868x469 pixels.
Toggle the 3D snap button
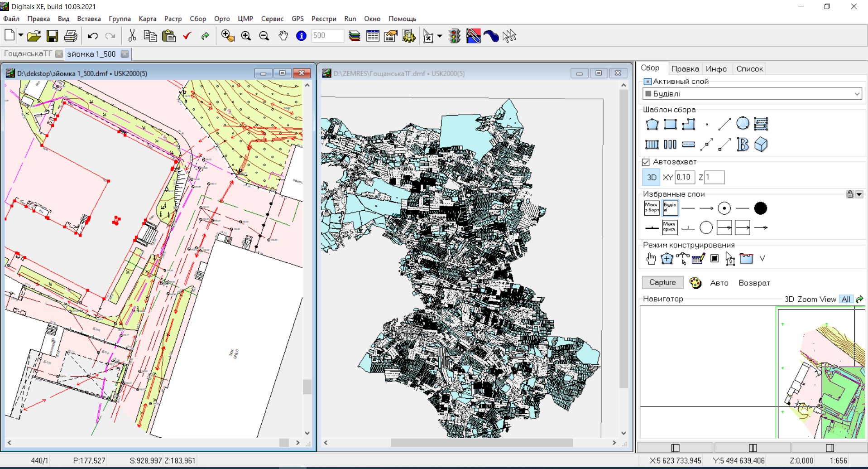pos(651,177)
